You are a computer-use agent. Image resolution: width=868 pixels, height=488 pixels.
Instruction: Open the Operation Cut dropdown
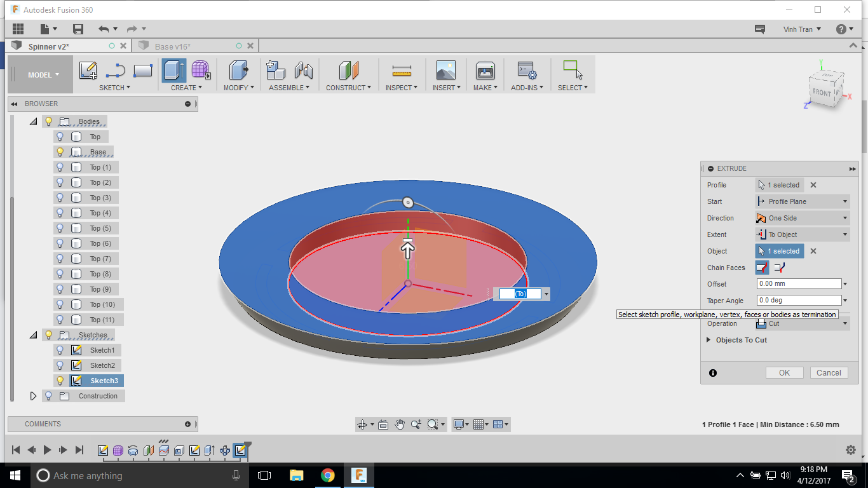coord(803,323)
